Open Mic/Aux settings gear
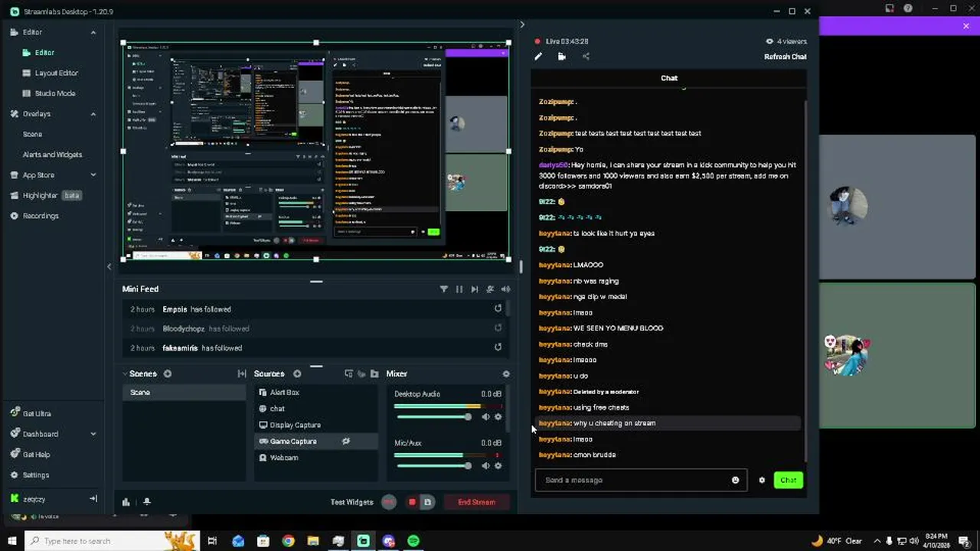 498,465
